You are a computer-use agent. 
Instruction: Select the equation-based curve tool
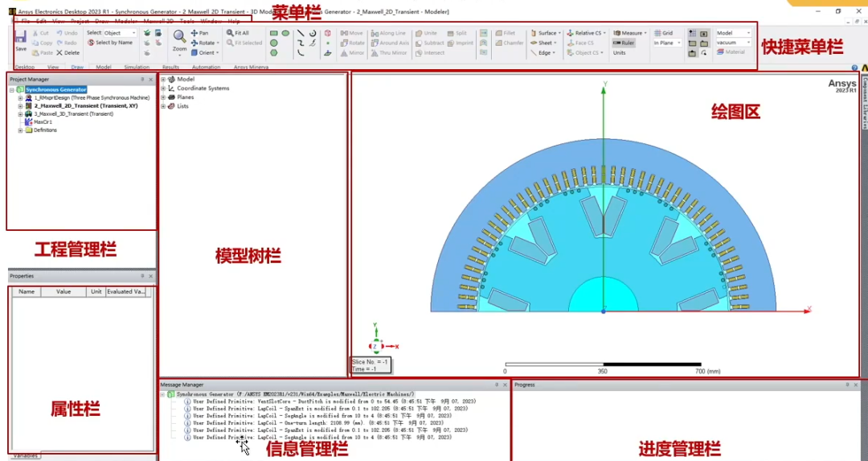(313, 43)
